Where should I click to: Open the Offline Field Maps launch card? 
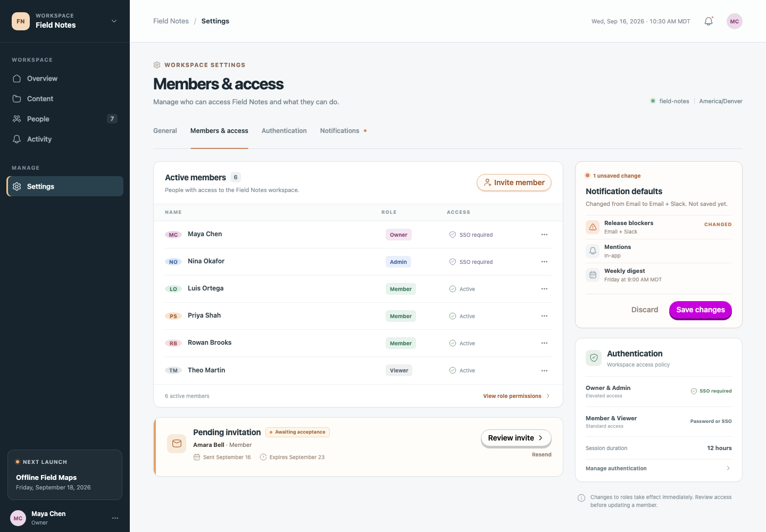(65, 475)
